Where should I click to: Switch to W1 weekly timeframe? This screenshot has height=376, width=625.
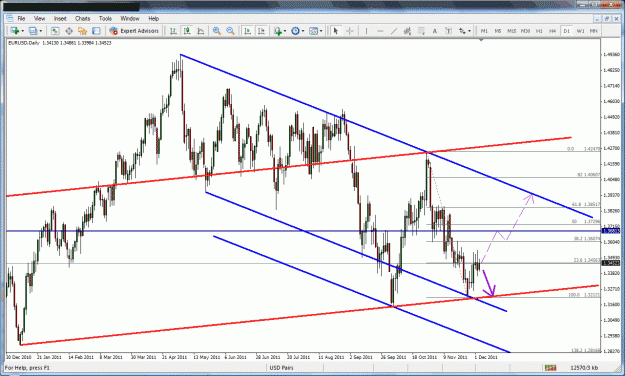580,31
